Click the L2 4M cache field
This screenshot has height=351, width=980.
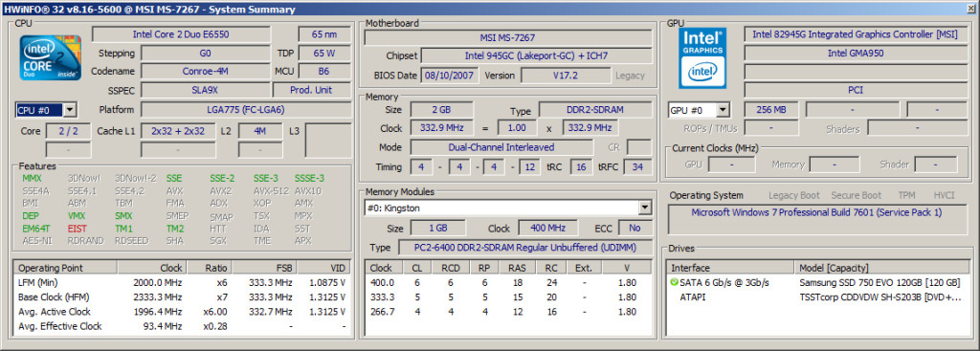[260, 131]
